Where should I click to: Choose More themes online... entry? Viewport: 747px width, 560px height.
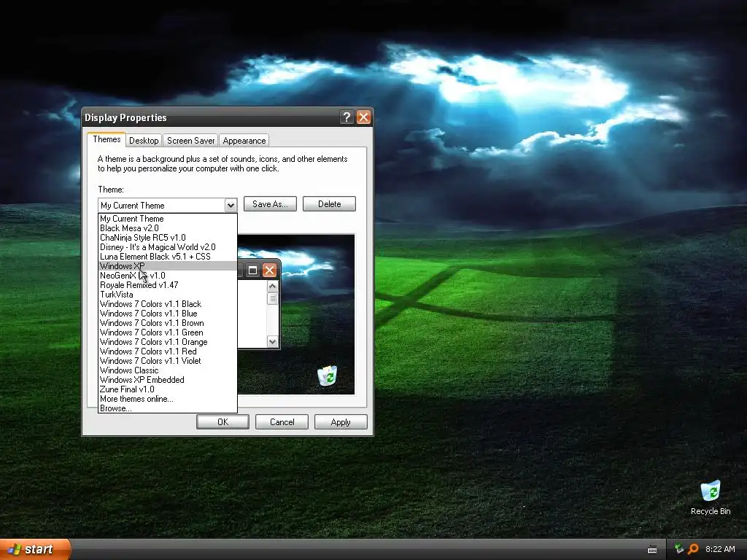click(x=168, y=399)
